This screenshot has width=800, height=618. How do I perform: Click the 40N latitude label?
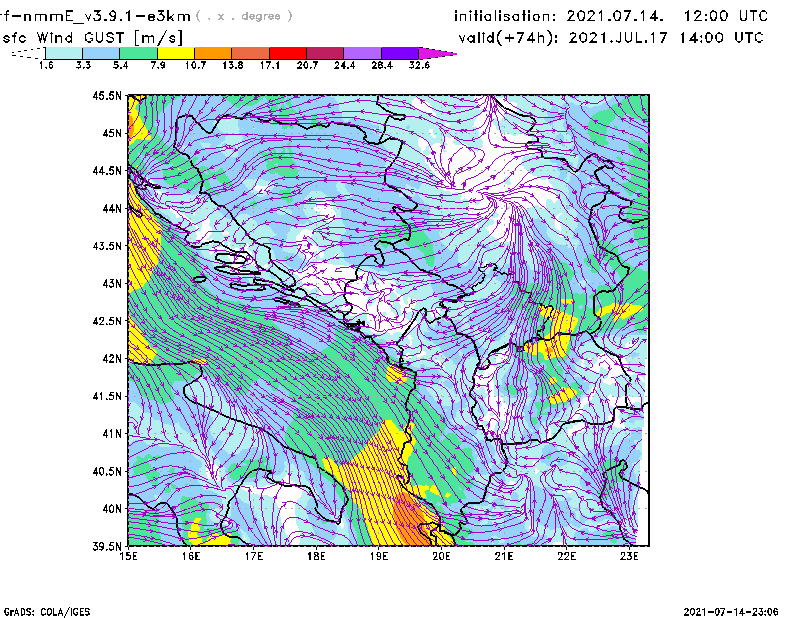112,508
